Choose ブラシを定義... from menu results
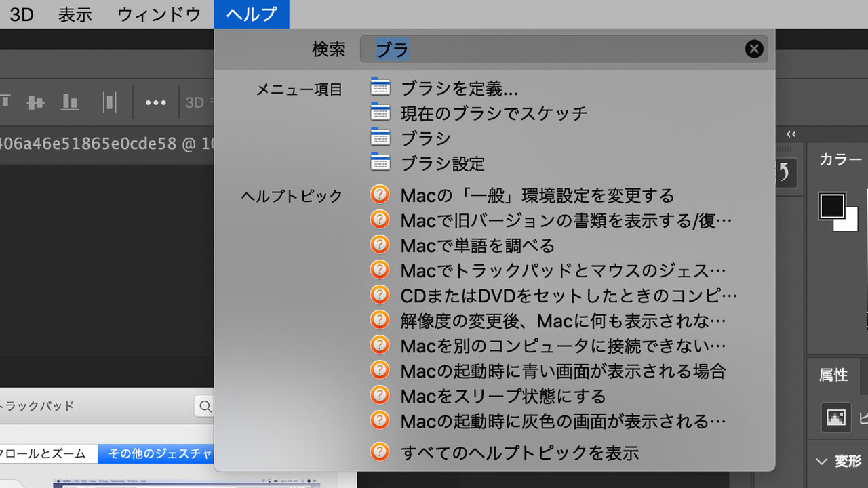 point(459,88)
